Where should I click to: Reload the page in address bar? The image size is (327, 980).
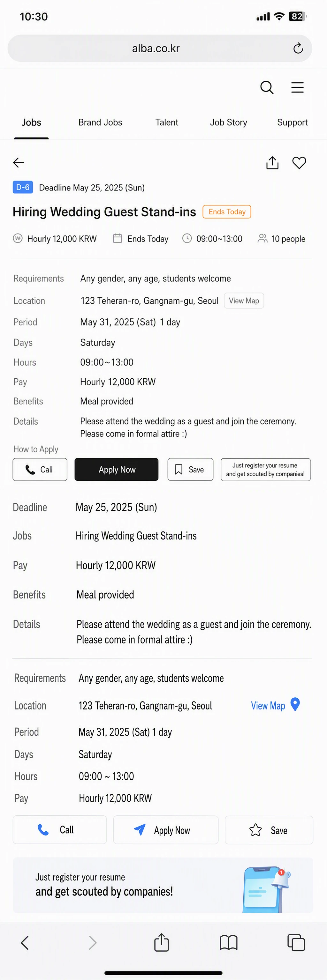click(x=298, y=48)
